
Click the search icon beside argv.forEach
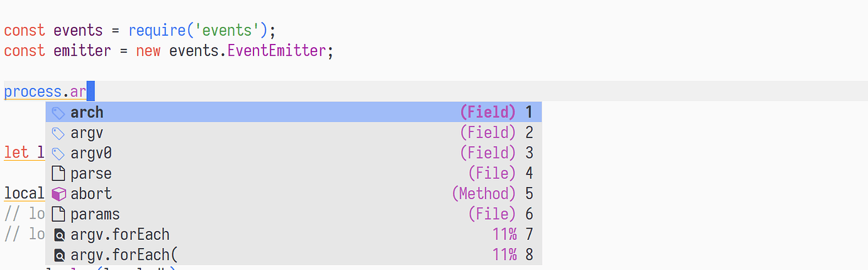tap(59, 235)
